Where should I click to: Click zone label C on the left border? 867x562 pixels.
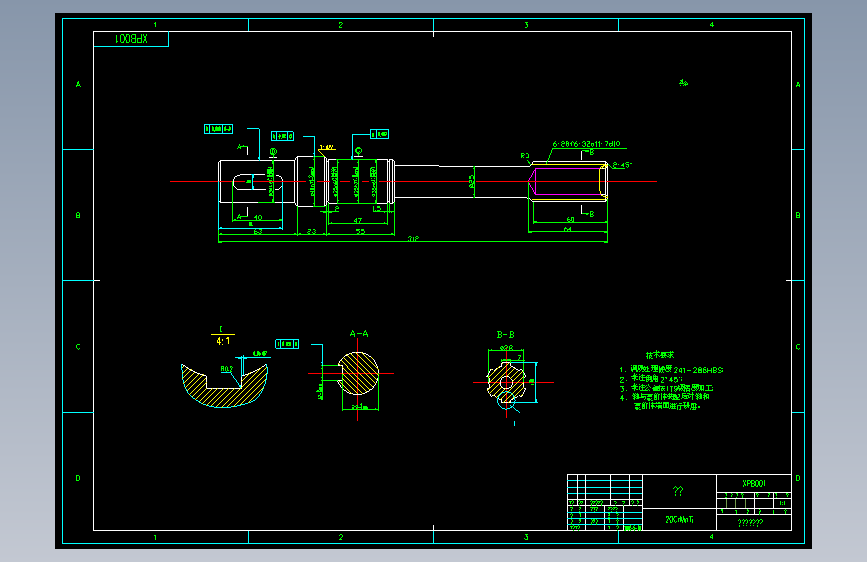tap(78, 347)
